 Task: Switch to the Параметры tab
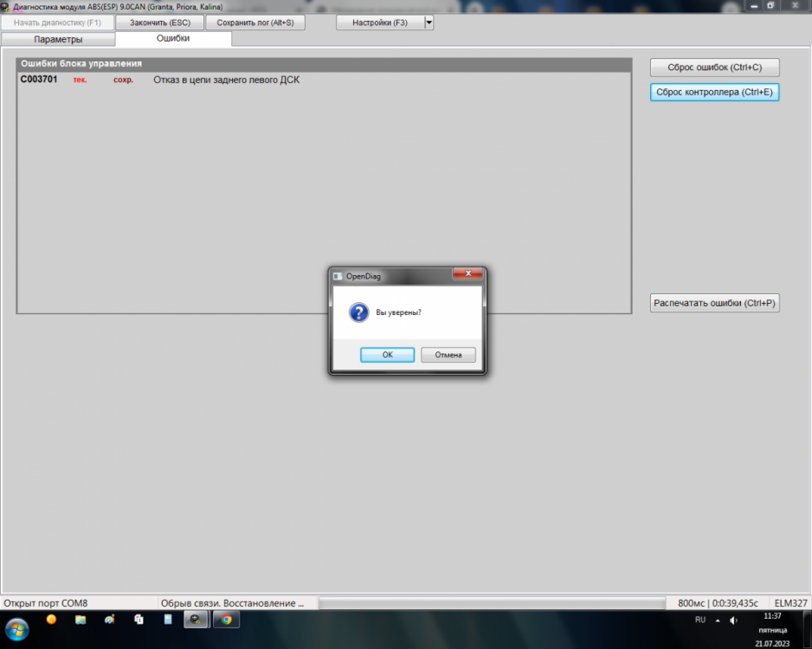(58, 39)
